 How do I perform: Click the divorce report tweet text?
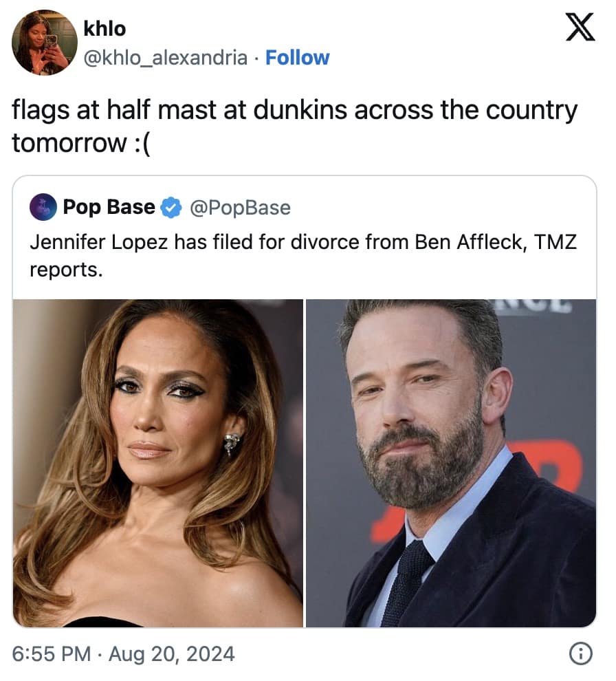(302, 255)
